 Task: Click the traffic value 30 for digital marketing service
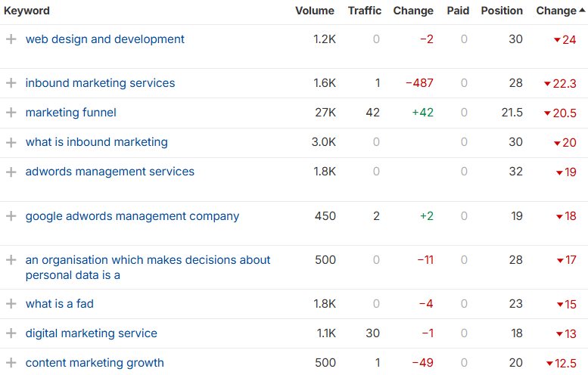[x=373, y=333]
